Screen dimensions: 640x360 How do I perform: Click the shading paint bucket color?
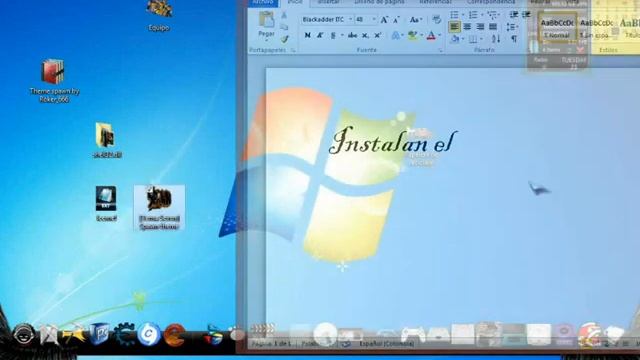[456, 39]
